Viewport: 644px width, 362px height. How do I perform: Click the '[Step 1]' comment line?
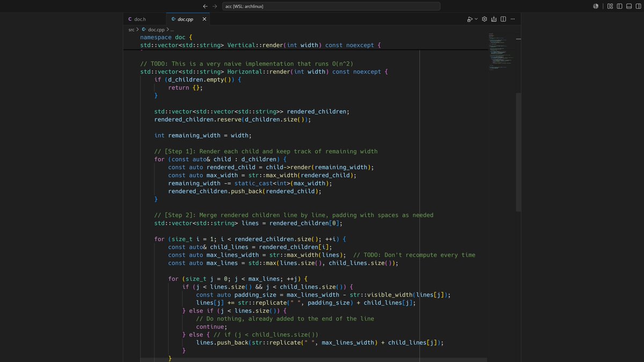click(266, 151)
